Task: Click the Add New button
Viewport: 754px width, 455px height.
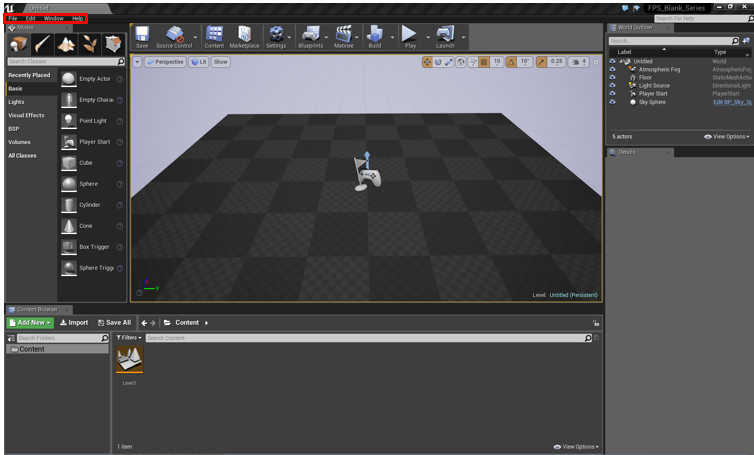Action: [30, 323]
